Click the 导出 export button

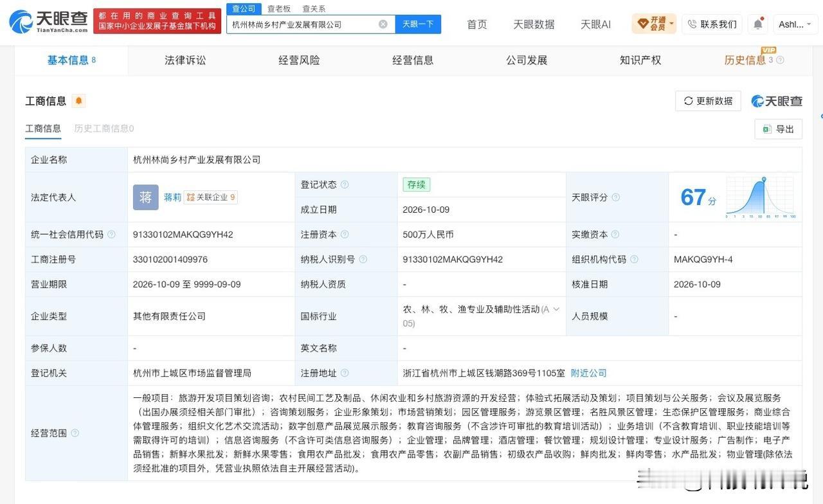pyautogui.click(x=779, y=129)
